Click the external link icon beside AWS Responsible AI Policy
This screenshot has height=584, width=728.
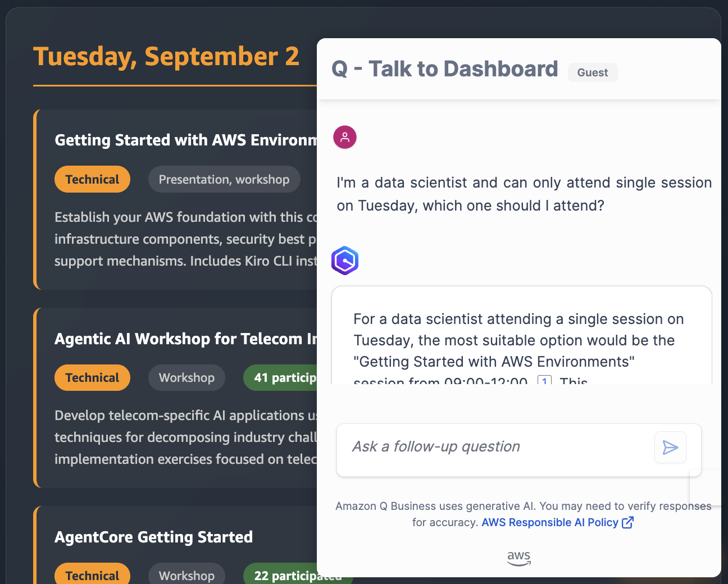pos(627,522)
